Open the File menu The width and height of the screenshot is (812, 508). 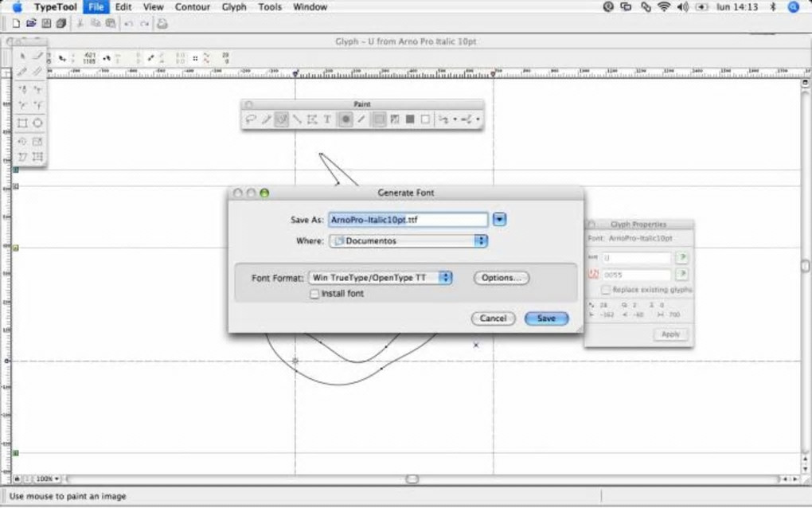(96, 6)
